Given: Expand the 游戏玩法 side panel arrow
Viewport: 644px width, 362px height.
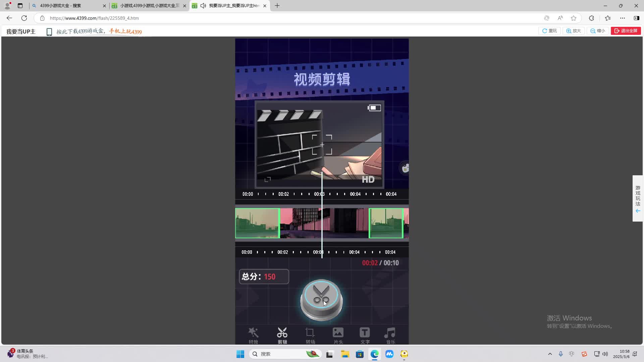Looking at the screenshot, I should coord(638,211).
